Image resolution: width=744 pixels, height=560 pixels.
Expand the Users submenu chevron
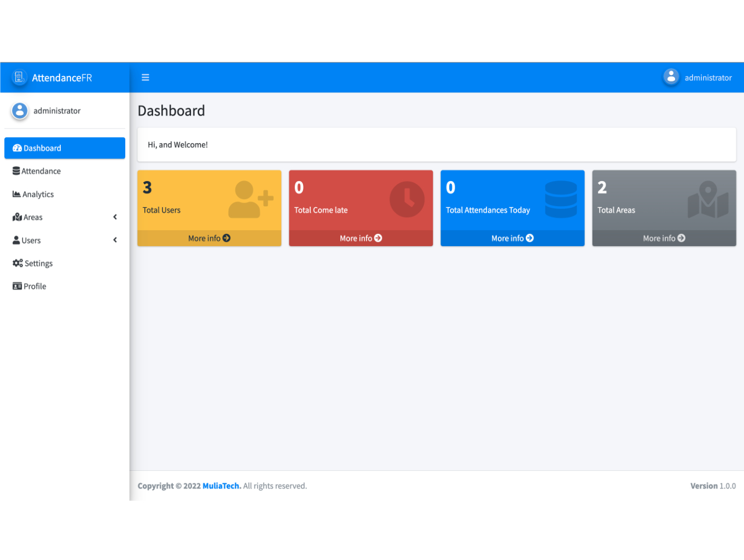[115, 240]
